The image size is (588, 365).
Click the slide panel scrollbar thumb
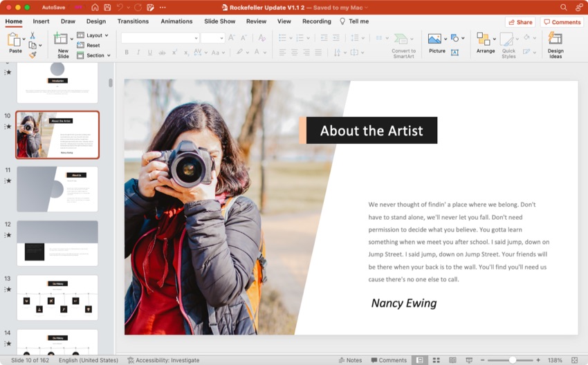(111, 82)
